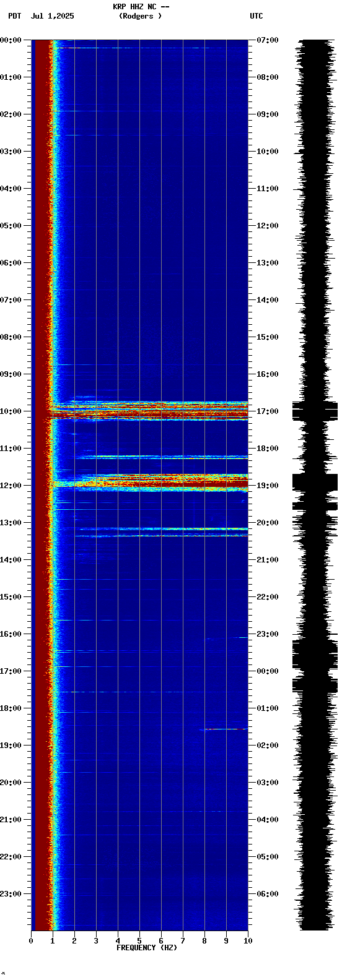
Task: Click the strong broadband event near 12:00 PDT
Action: point(149,482)
